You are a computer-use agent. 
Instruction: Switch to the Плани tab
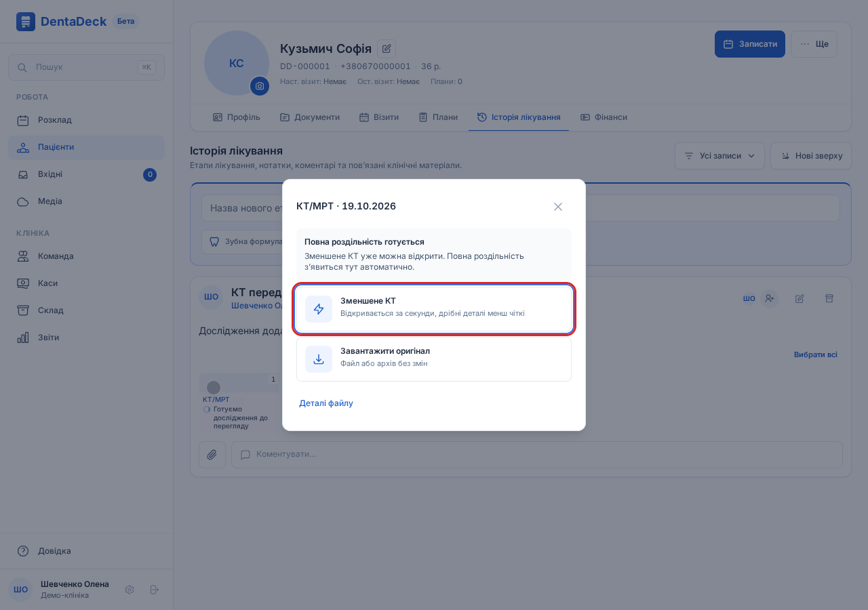coord(438,117)
